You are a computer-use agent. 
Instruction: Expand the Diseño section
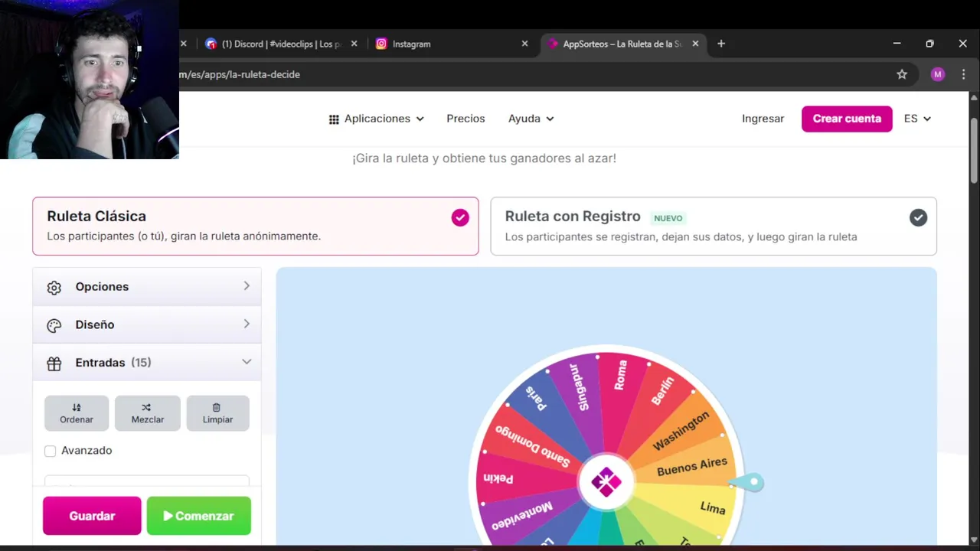(x=147, y=324)
